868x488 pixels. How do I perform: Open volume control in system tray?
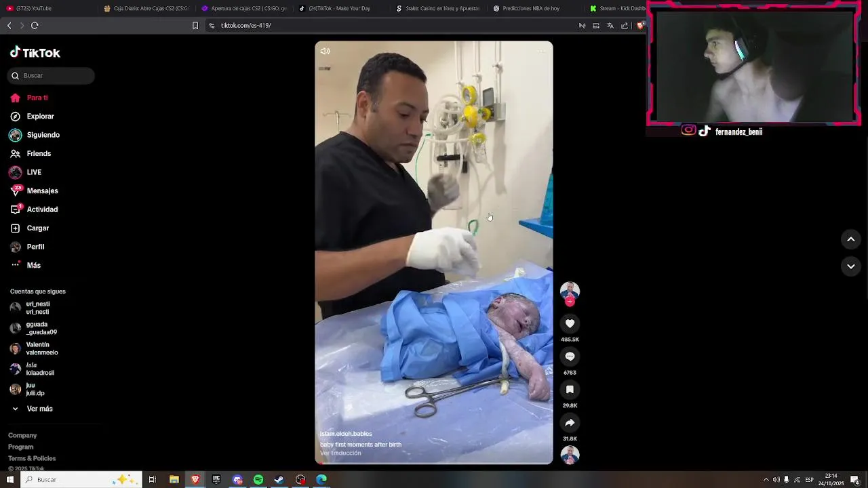click(776, 480)
